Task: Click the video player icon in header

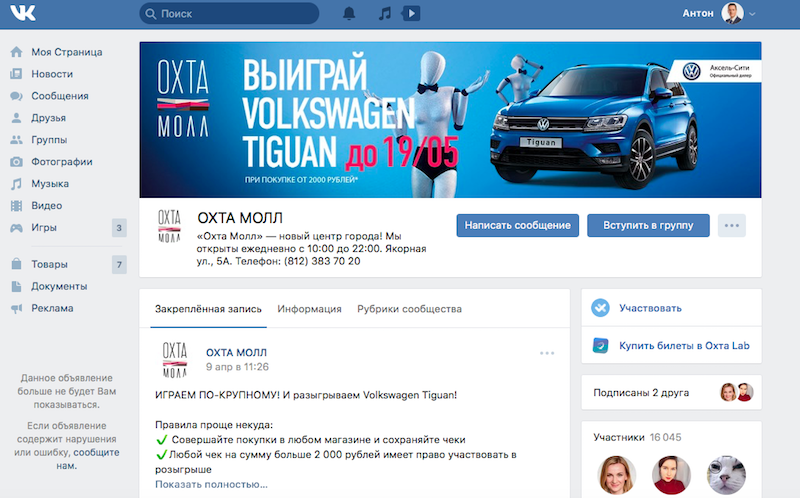Action: pyautogui.click(x=411, y=14)
